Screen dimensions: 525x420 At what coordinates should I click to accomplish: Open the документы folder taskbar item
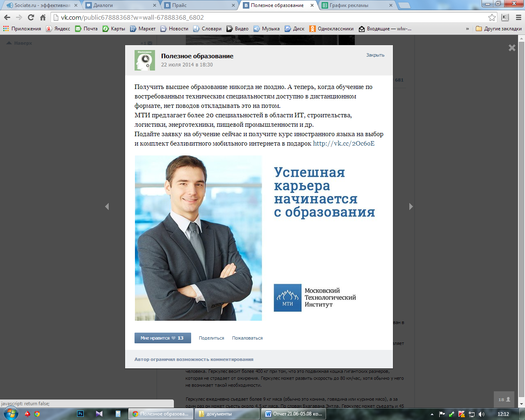(x=226, y=414)
